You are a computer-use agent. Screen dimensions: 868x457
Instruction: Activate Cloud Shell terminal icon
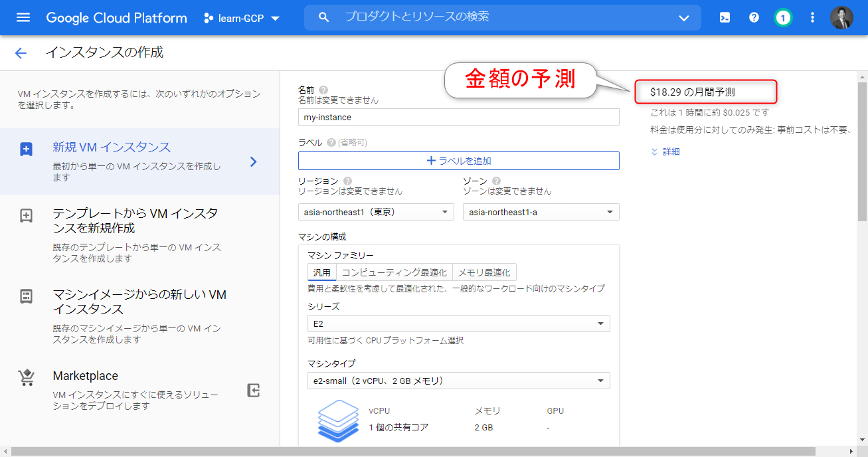pyautogui.click(x=725, y=18)
